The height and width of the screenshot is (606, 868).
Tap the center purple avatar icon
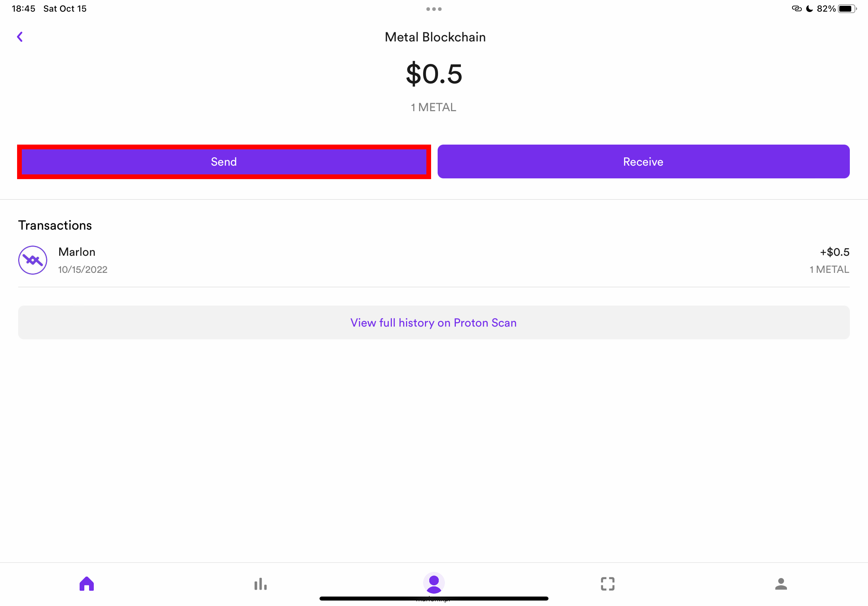434,583
